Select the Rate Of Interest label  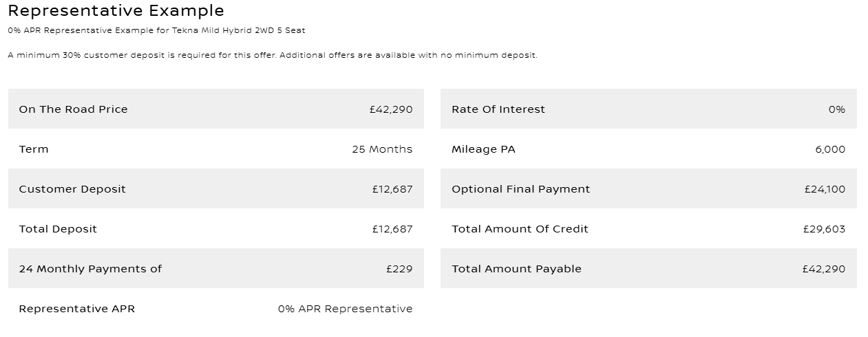point(498,109)
